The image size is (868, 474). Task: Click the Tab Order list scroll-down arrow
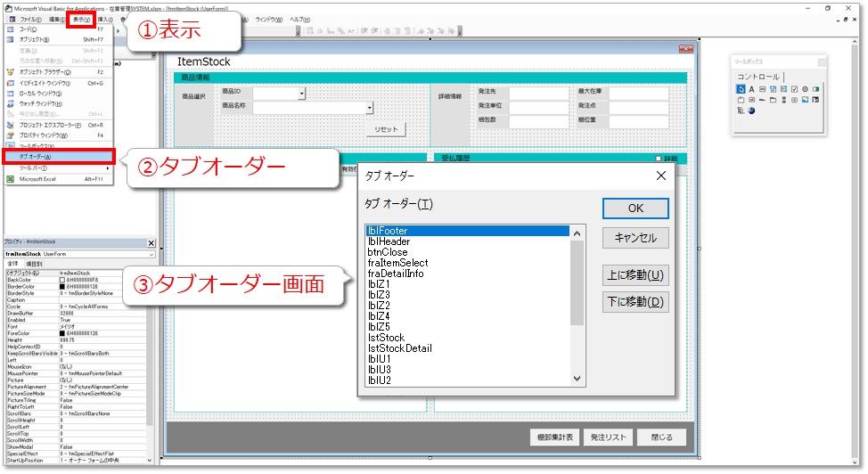tap(577, 379)
